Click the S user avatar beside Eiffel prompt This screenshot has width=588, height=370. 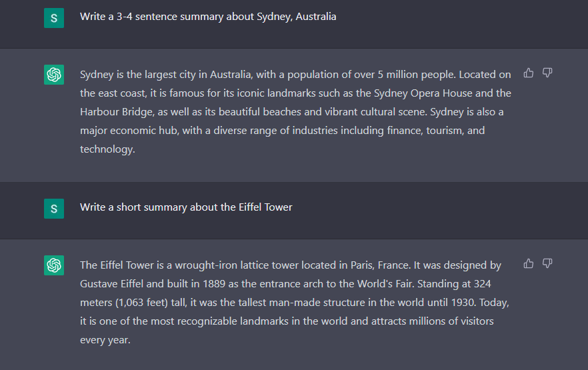[54, 209]
